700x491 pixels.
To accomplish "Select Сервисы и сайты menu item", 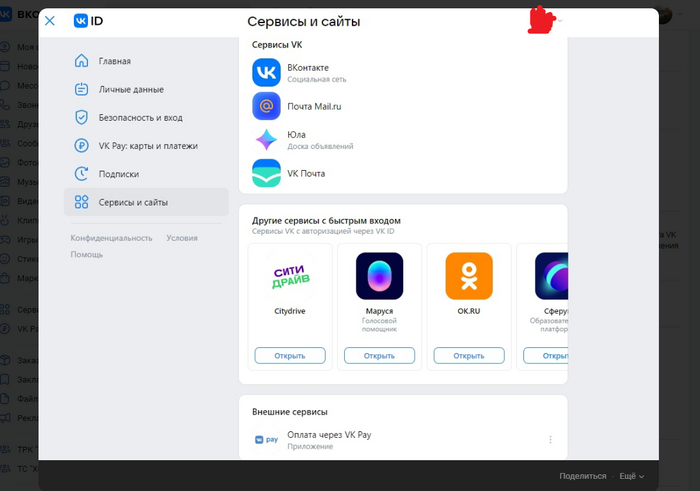I will point(146,202).
